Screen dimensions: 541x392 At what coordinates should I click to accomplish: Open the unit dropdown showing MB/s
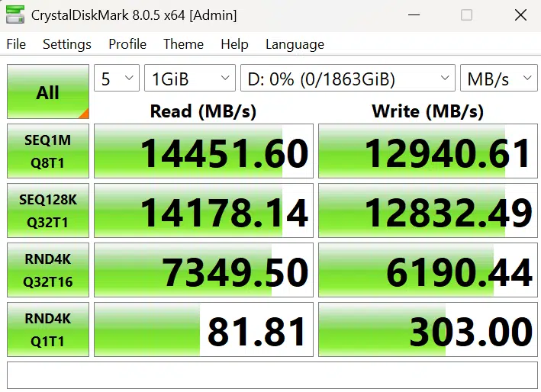tap(499, 78)
